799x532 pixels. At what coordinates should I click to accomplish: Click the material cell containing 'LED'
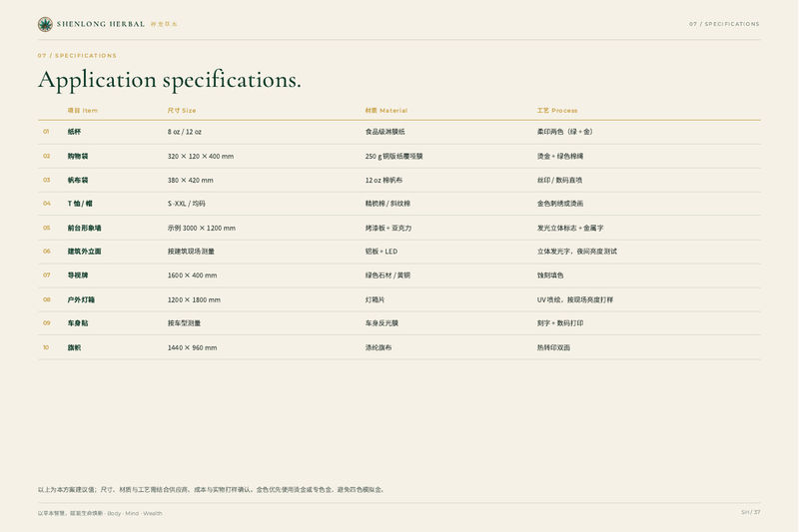382,252
